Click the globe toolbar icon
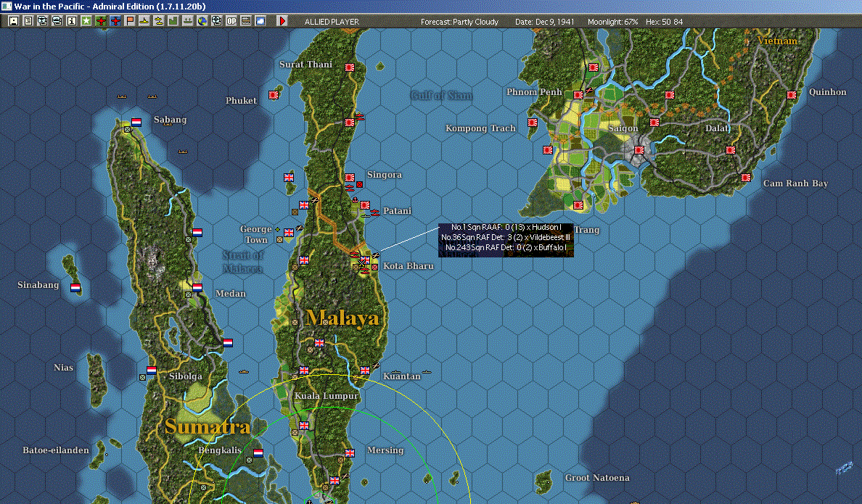 pos(202,21)
